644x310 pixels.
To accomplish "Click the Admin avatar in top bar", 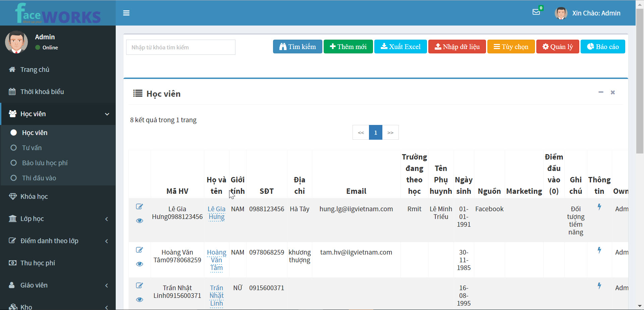I will coord(561,13).
